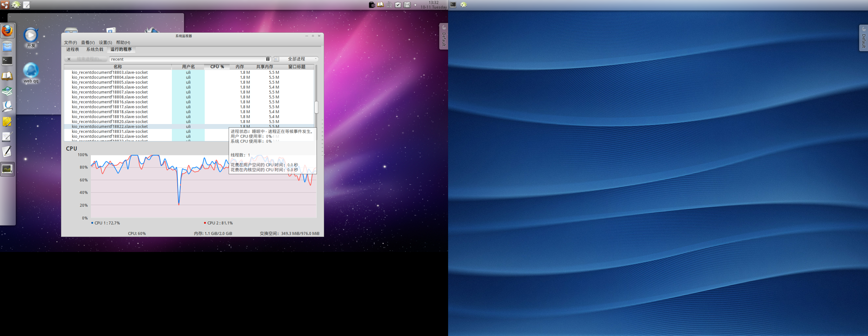The height and width of the screenshot is (336, 868).
Task: Switch to the 系统负载 tab
Action: pos(95,50)
